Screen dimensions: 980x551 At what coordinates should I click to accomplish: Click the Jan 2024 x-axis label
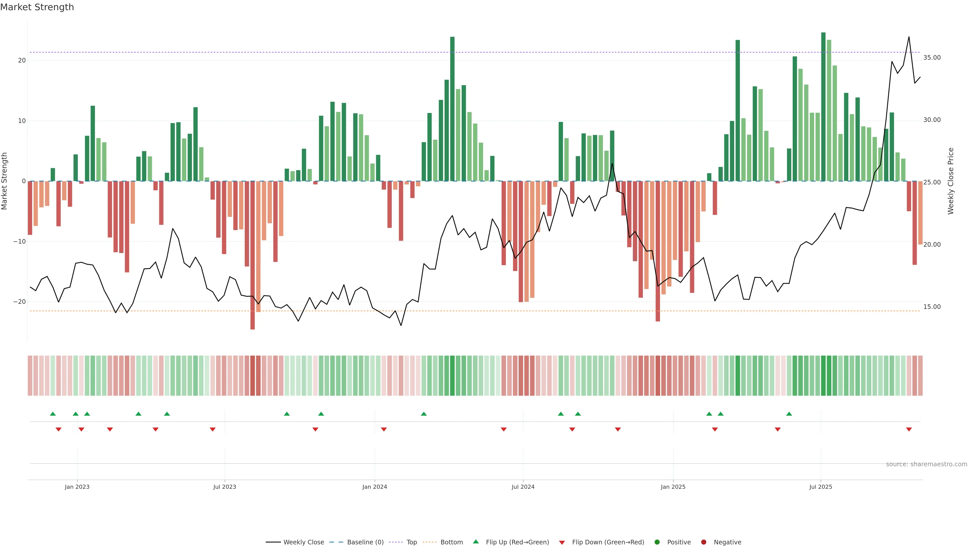pos(375,487)
